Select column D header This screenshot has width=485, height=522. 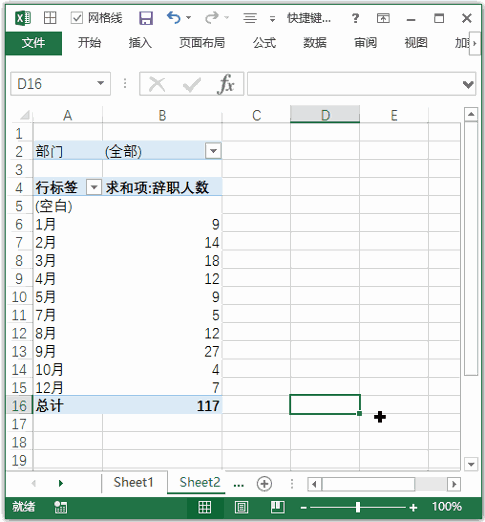pos(325,115)
